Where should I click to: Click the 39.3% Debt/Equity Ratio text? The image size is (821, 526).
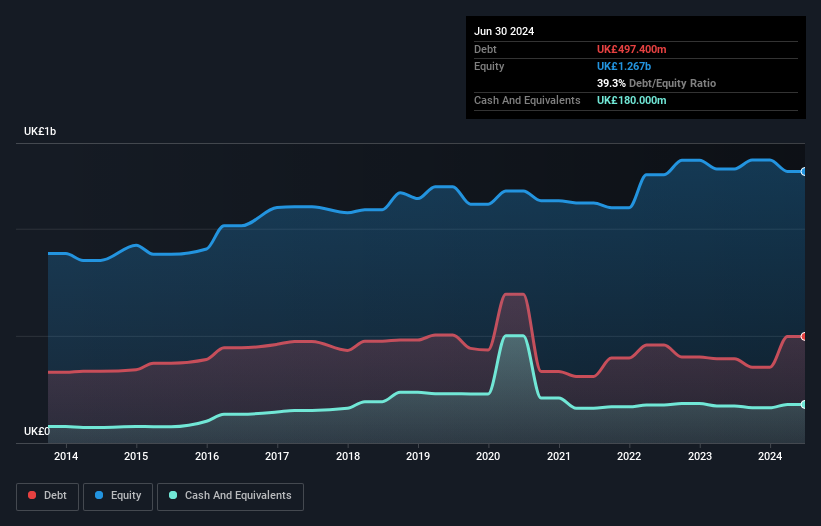656,83
